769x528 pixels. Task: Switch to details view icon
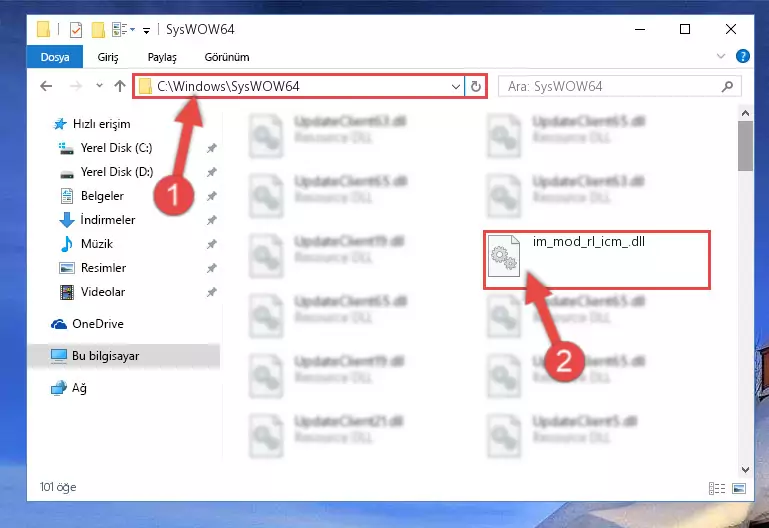point(717,488)
